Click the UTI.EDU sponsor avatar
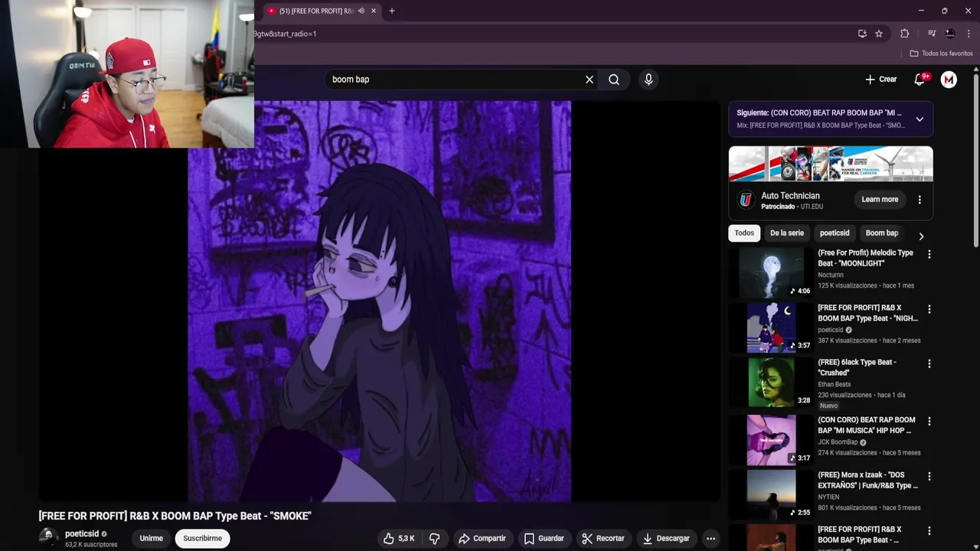 (746, 201)
